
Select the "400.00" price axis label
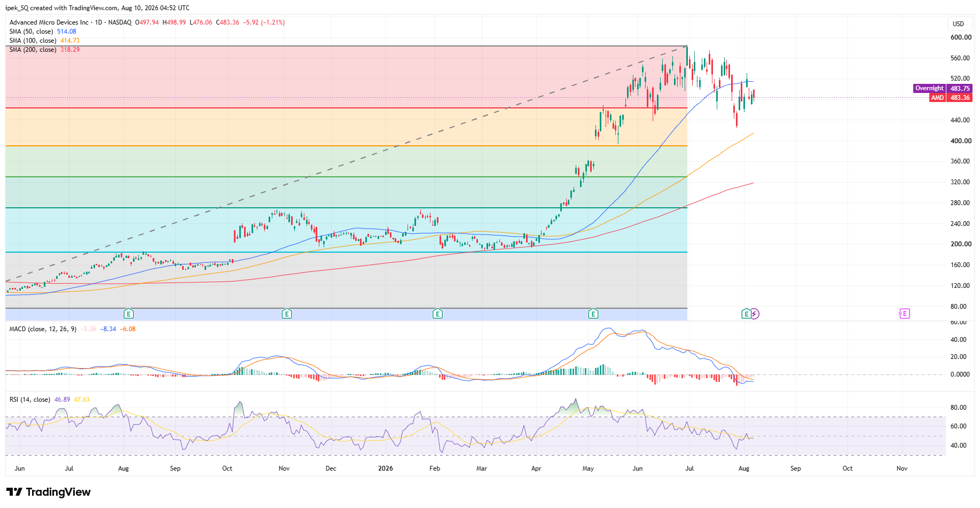(961, 141)
